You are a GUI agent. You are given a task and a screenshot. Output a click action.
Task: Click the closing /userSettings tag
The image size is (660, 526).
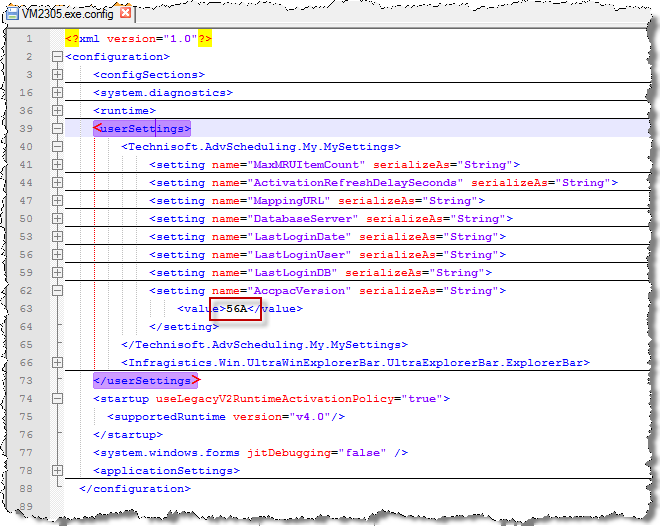click(x=146, y=381)
